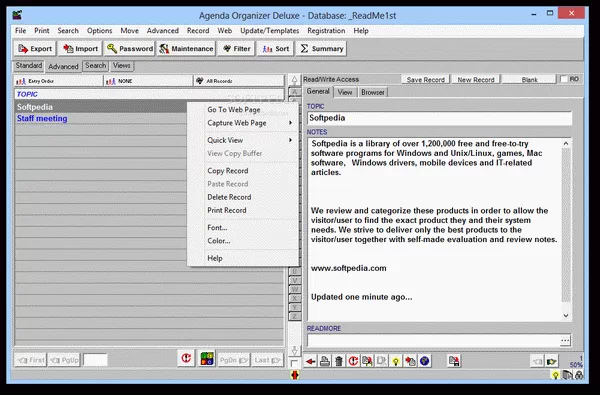
Task: Click the Import toolbar button
Action: [80, 49]
